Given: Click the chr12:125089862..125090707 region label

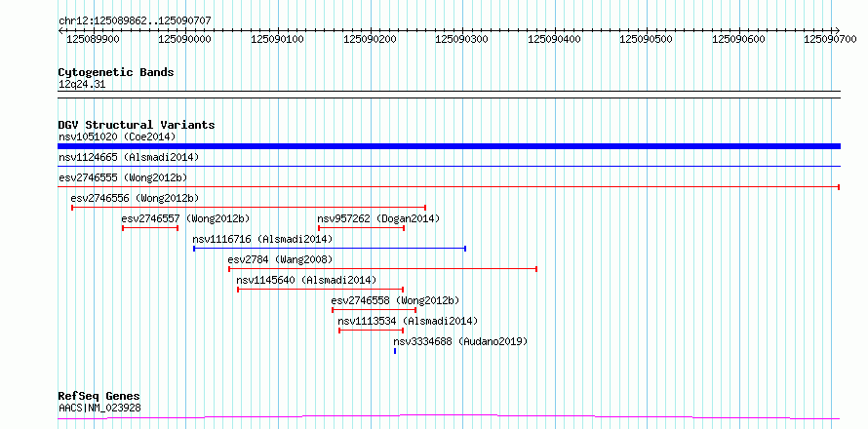Looking at the screenshot, I should (x=135, y=21).
